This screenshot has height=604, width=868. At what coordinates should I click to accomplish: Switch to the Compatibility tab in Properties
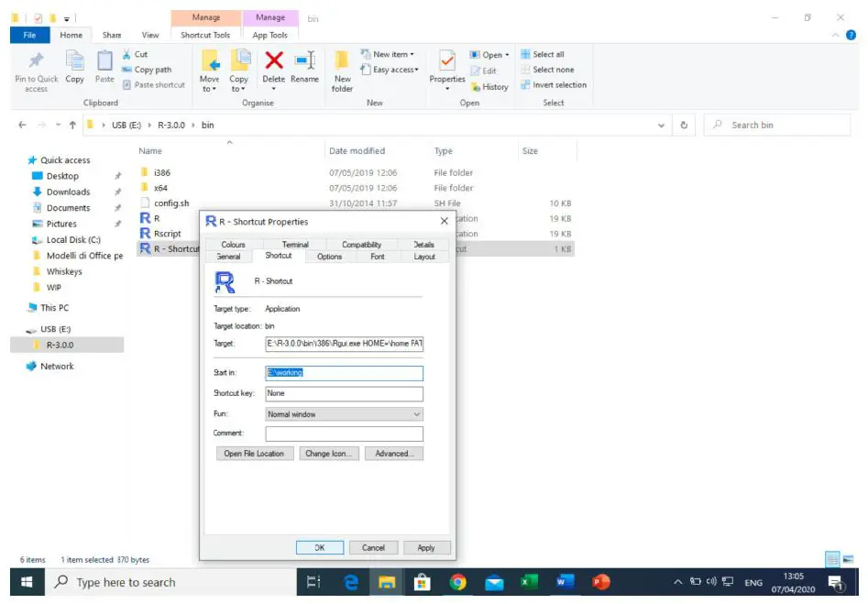tap(363, 245)
